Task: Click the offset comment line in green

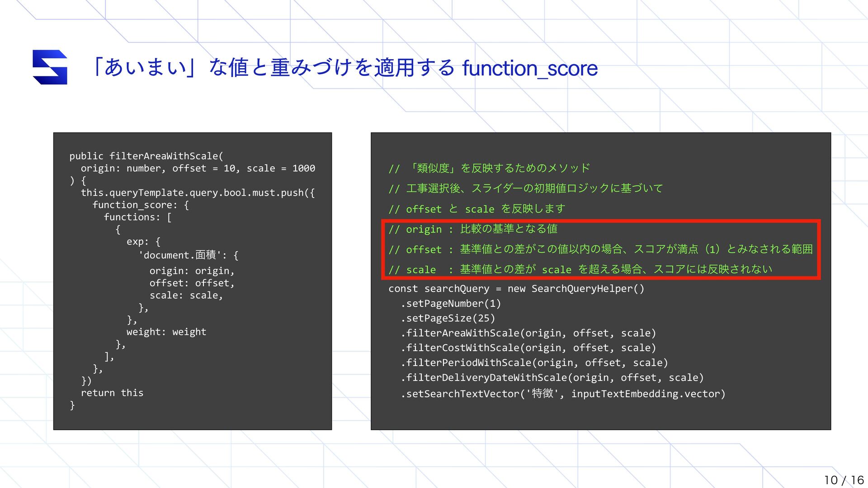Action: pos(600,249)
